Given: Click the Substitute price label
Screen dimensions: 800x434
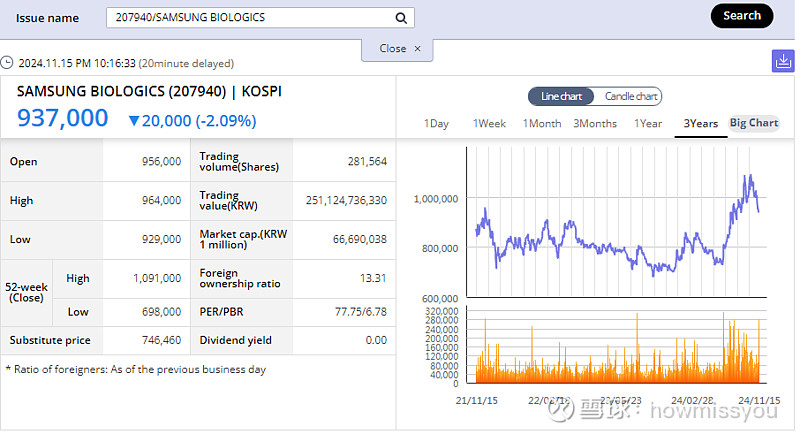Looking at the screenshot, I should point(50,340).
